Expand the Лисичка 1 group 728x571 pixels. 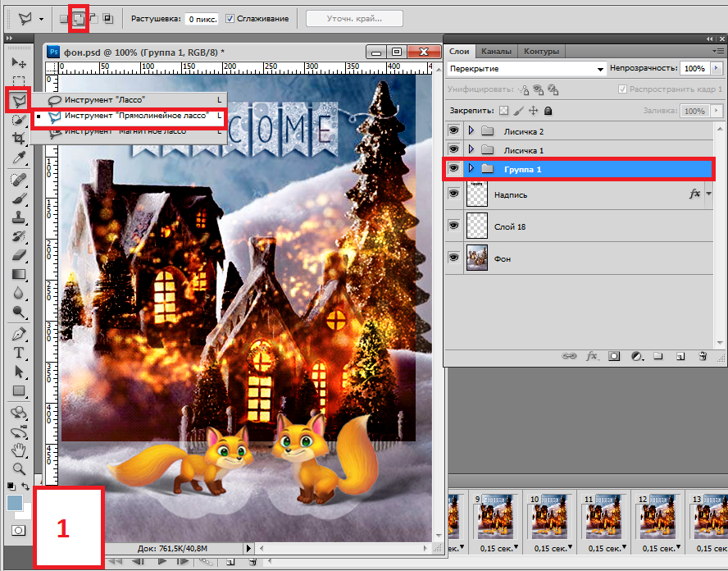click(471, 150)
